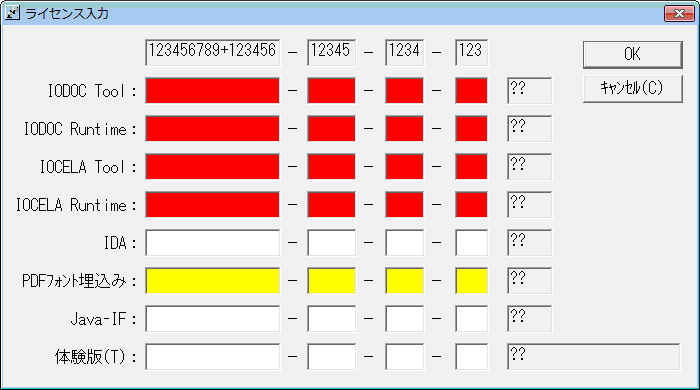Click the IDA third key field

click(x=404, y=243)
